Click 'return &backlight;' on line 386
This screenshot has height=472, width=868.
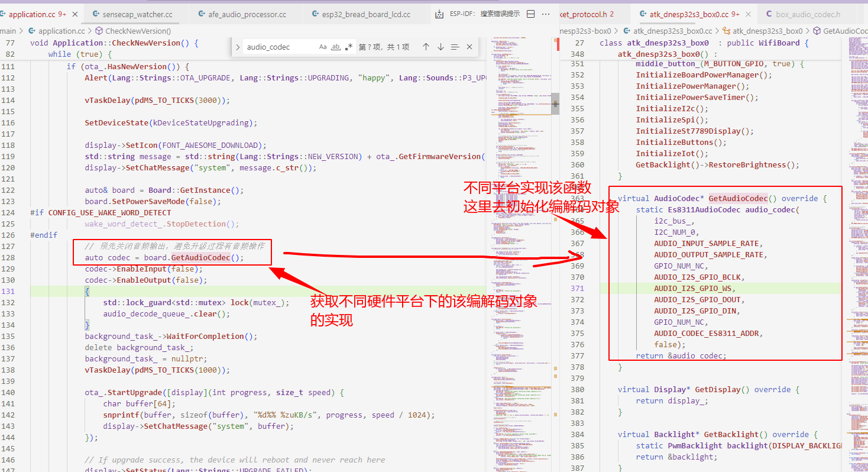[x=676, y=457]
